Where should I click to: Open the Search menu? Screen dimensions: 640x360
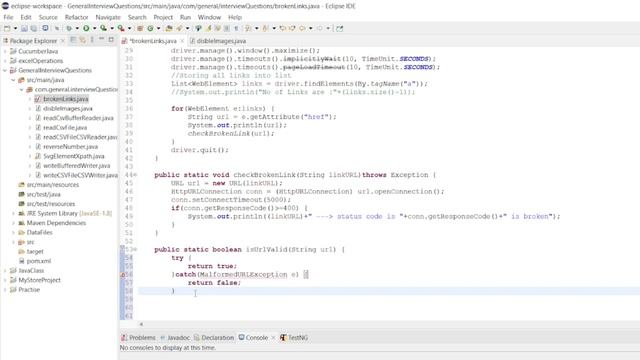pyautogui.click(x=137, y=17)
